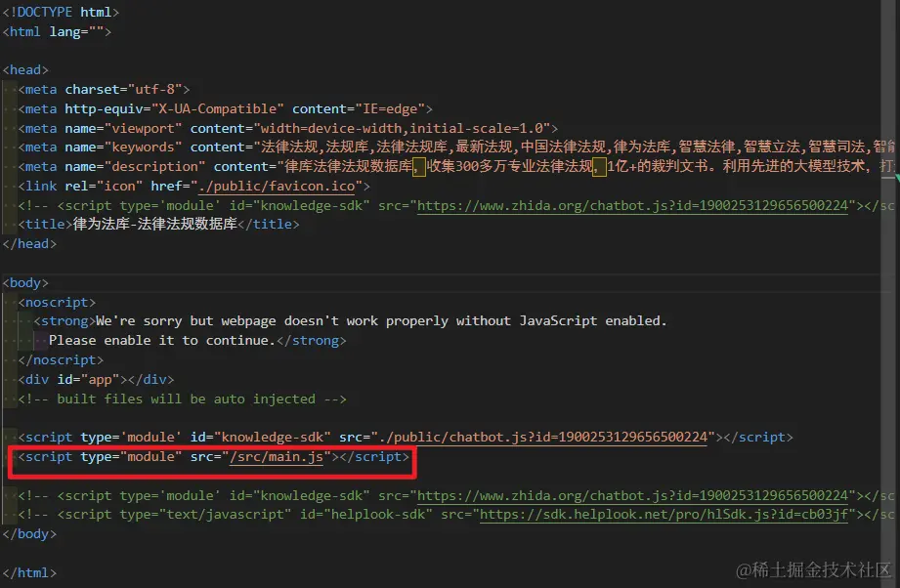Click name="description" in the meta tag
900x588 pixels.
[135, 167]
